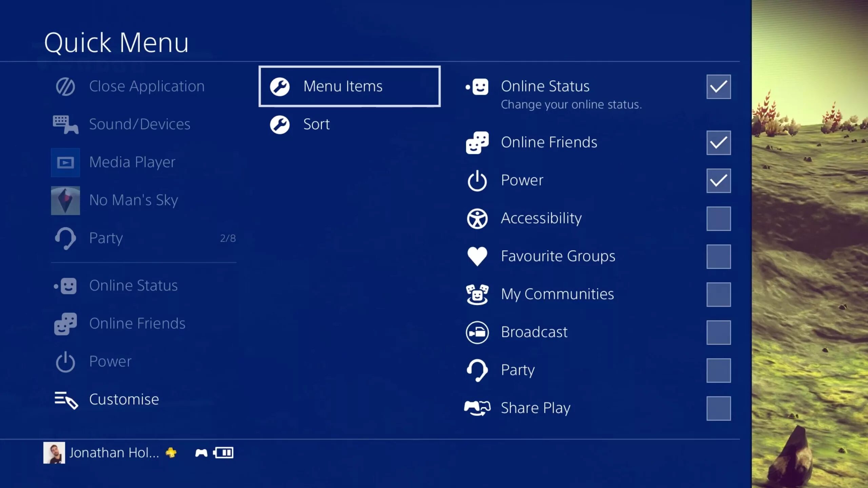Select the Broadcast icon
Image resolution: width=868 pixels, height=488 pixels.
tap(477, 332)
